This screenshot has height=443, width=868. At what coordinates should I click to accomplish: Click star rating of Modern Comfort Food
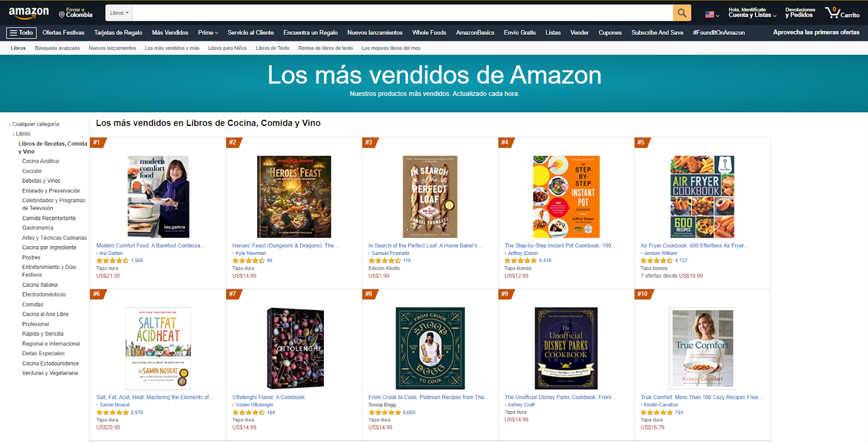click(x=112, y=261)
